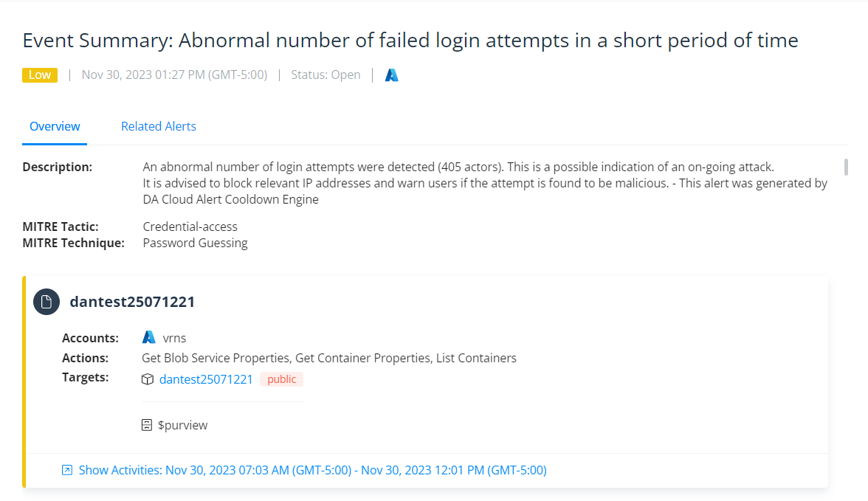This screenshot has height=501, width=868.
Task: Open the dantest25071221 target link
Action: [206, 379]
